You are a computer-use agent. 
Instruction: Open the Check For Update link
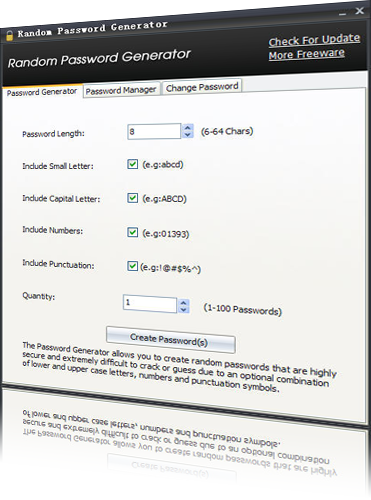click(314, 40)
